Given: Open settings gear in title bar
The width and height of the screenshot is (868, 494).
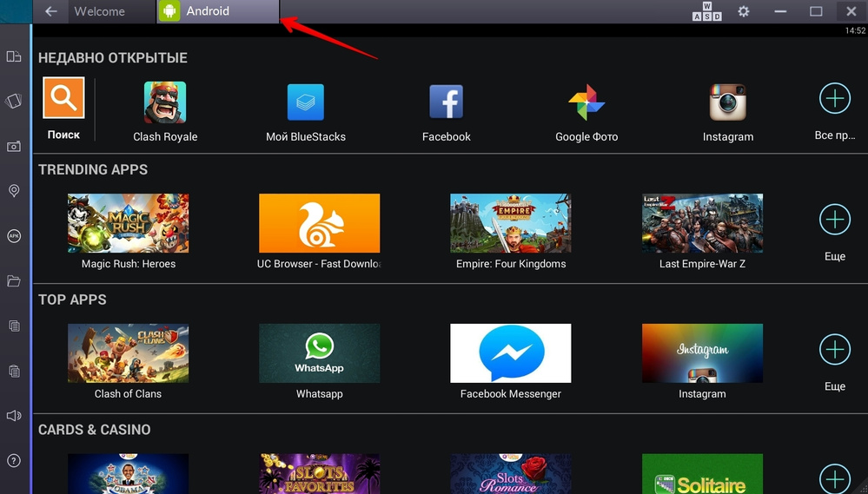Looking at the screenshot, I should coord(744,11).
